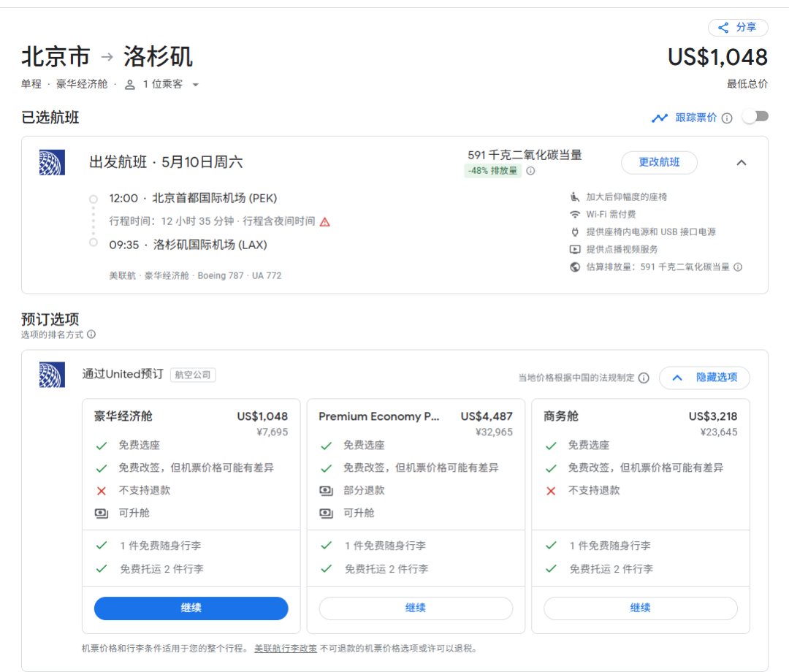Select the 豪华经济舱 fare card title
Screen dimensions: 789x672
[123, 416]
